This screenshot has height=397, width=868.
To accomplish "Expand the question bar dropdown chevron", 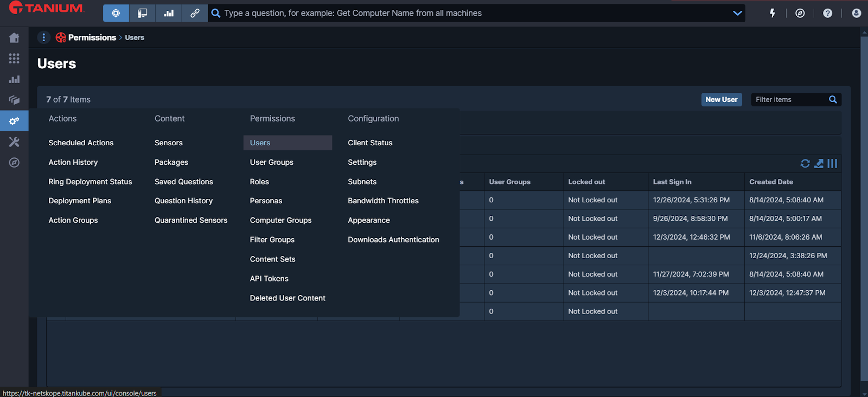I will 737,13.
